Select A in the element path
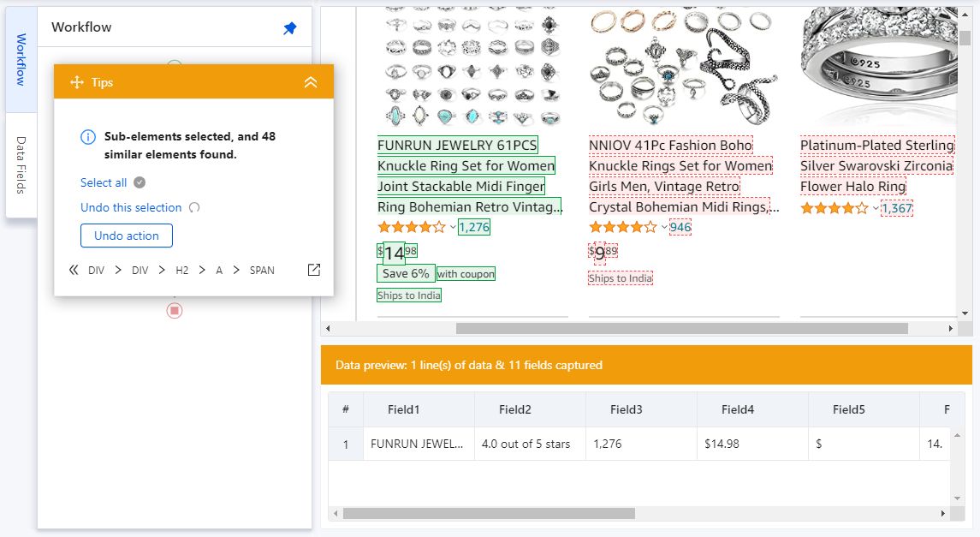Screen dimensions: 980x537 click(x=219, y=271)
